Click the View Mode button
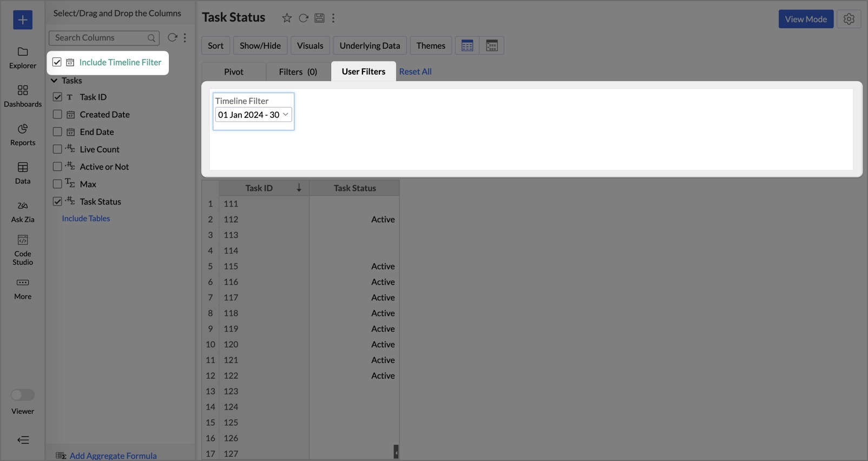Screen dimensions: 868x461 click(806, 19)
